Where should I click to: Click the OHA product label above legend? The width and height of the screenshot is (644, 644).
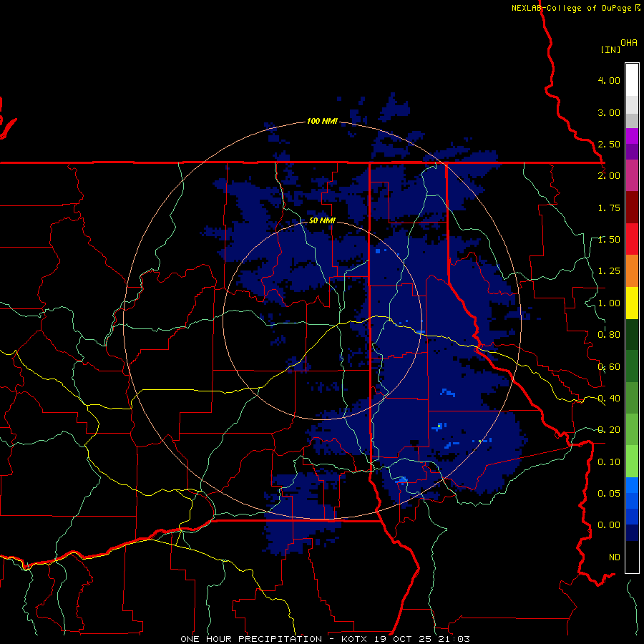coord(629,42)
